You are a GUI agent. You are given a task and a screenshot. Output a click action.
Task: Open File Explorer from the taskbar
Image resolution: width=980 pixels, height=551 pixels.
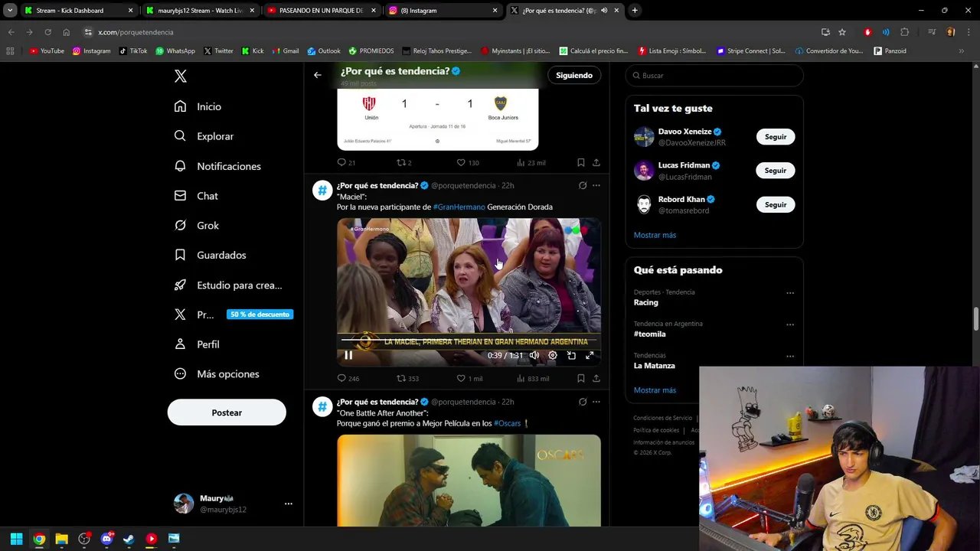click(61, 539)
